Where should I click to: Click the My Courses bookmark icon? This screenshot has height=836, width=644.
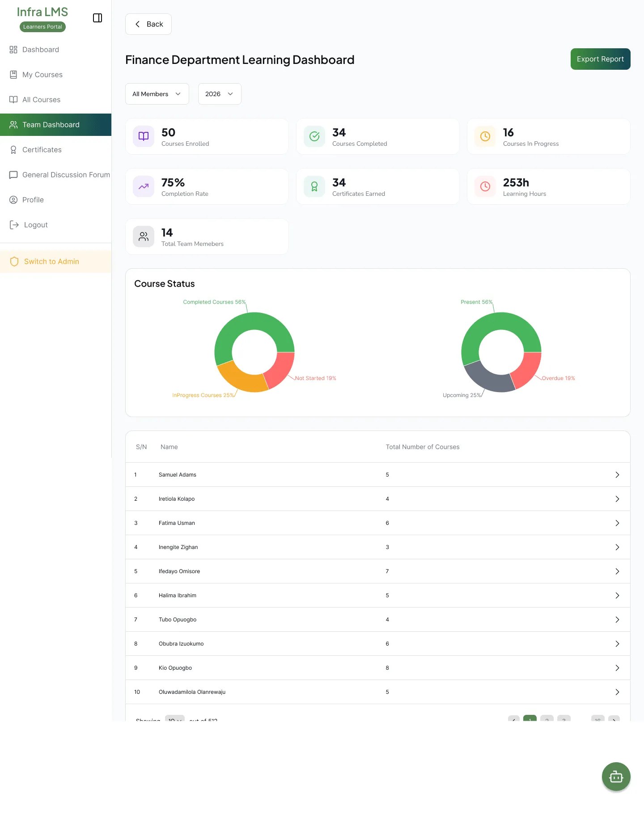(13, 75)
